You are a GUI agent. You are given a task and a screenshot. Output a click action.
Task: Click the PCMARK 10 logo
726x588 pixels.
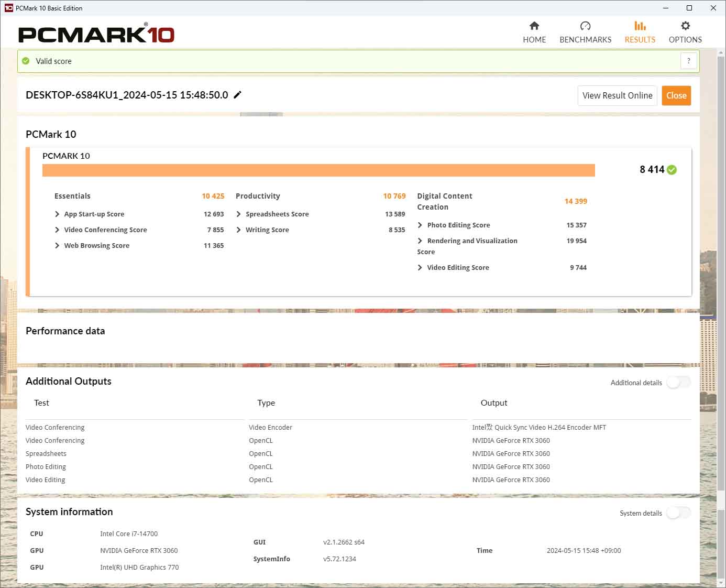pos(96,33)
